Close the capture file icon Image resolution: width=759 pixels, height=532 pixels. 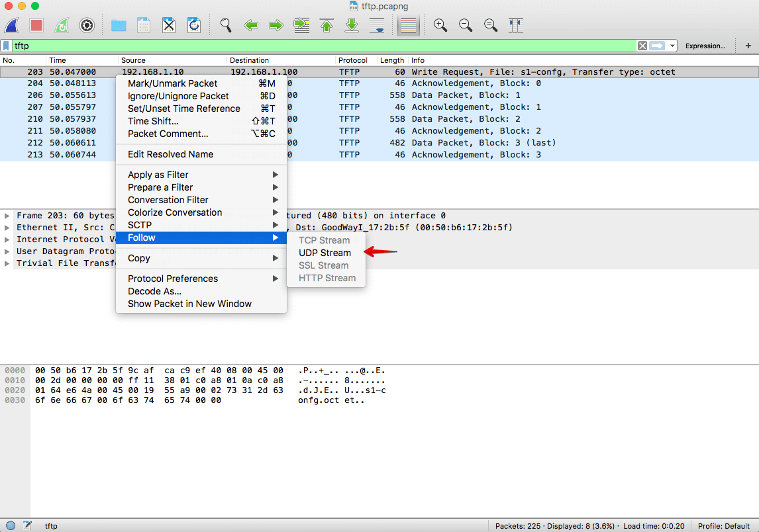[168, 25]
